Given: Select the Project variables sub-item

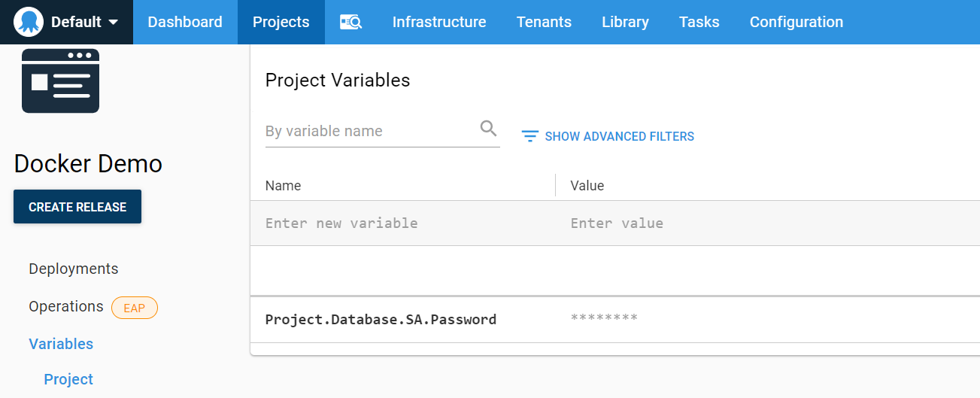Looking at the screenshot, I should [68, 379].
